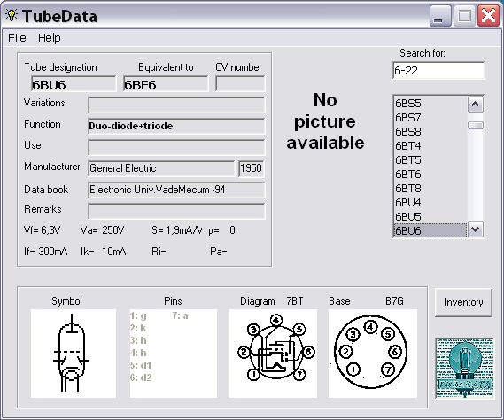Click the Equivalent to field 6BF6
Screen dimensions: 504x420
[x=166, y=84]
